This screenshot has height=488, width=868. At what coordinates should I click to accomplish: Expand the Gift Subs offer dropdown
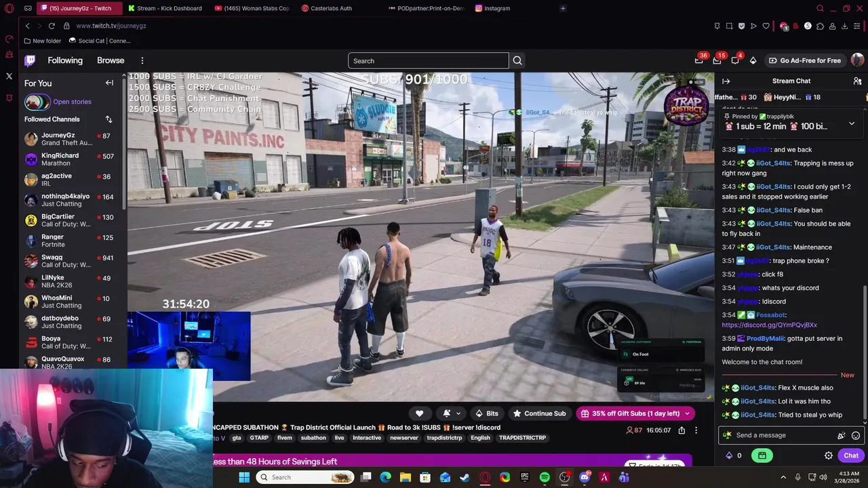tap(687, 413)
